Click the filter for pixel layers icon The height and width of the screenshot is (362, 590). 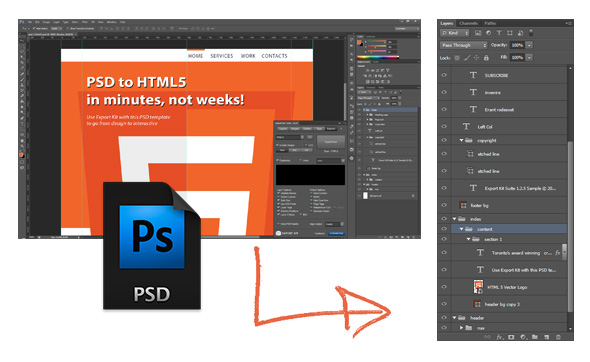click(x=478, y=33)
